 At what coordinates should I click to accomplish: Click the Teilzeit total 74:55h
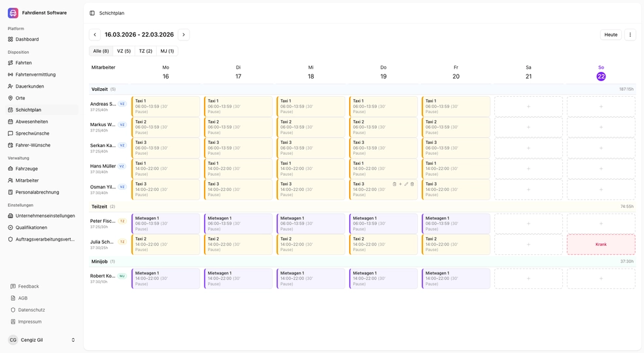pyautogui.click(x=627, y=207)
